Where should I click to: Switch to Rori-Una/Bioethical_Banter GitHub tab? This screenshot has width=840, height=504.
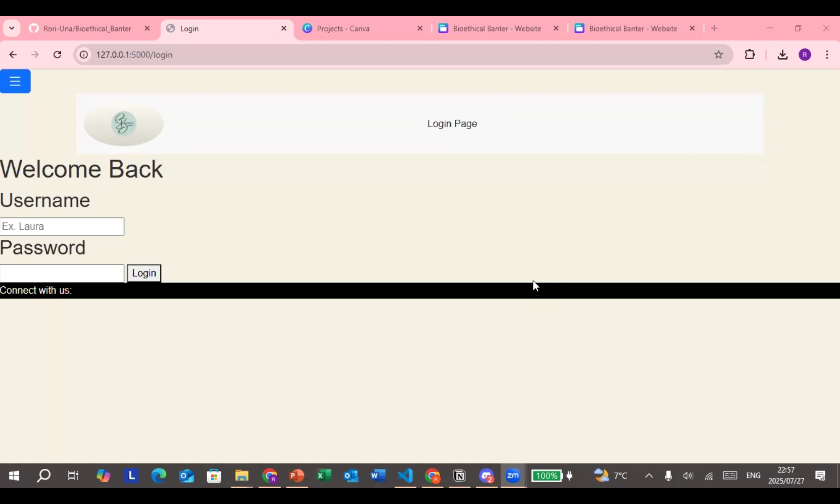pos(87,29)
